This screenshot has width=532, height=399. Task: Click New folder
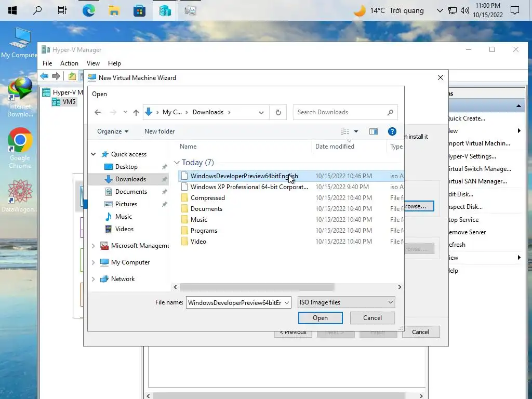(159, 131)
